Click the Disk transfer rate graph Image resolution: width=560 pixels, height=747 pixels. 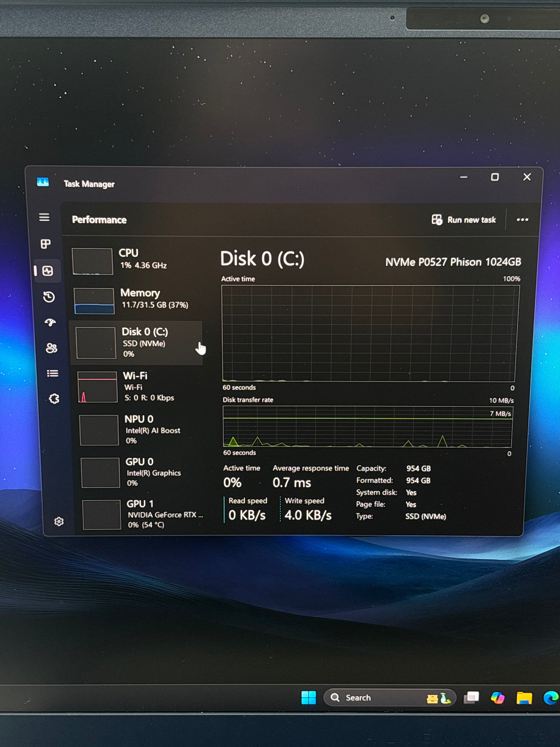pos(368,426)
